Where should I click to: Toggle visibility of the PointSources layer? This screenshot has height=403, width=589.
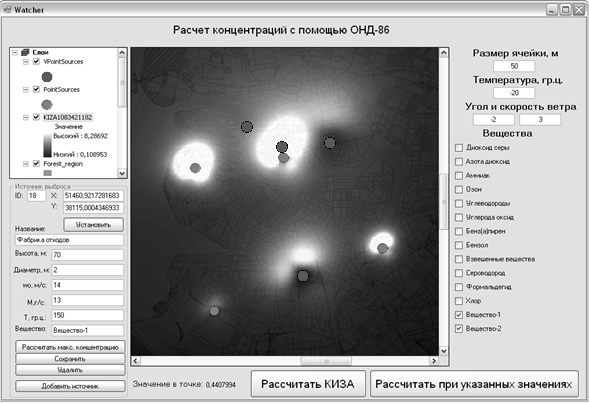(36, 89)
